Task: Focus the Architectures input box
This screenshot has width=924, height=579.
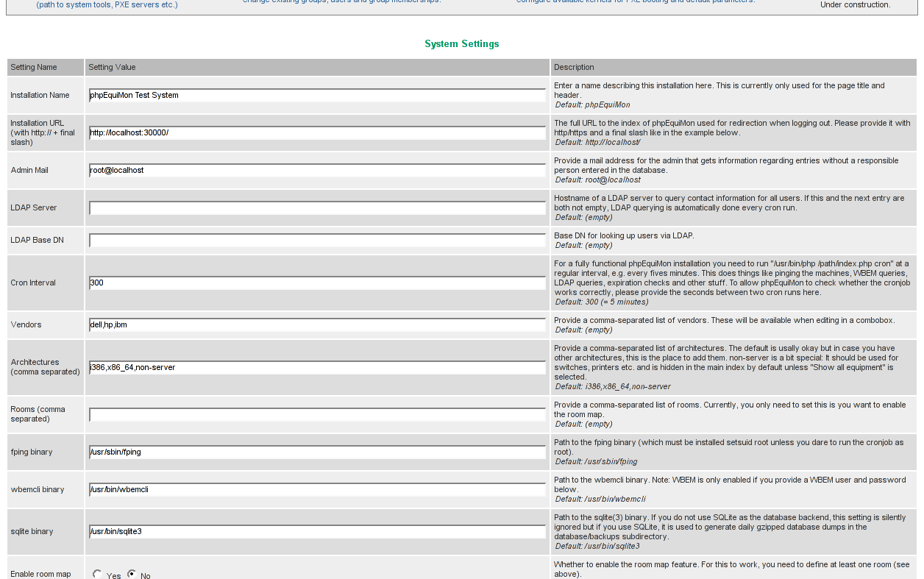Action: [x=317, y=367]
